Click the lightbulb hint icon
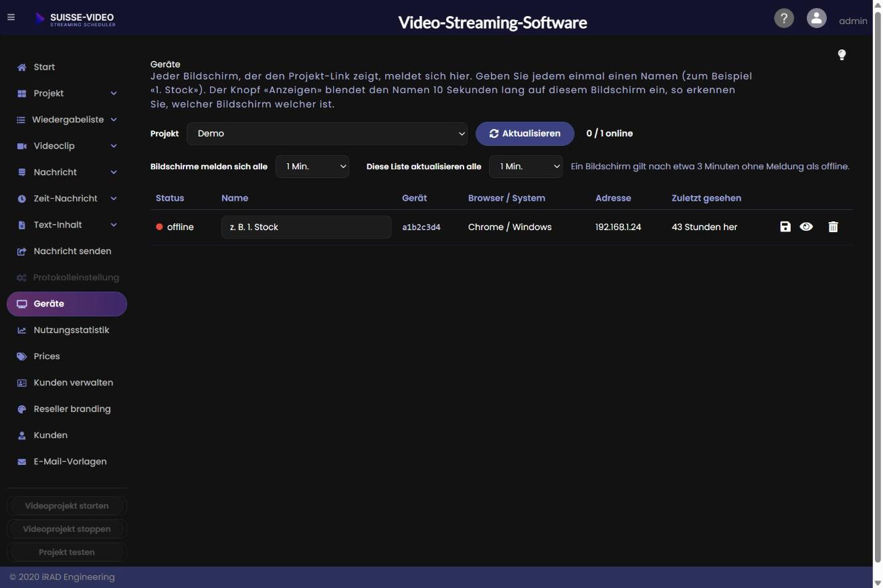Image resolution: width=883 pixels, height=588 pixels. [x=842, y=55]
